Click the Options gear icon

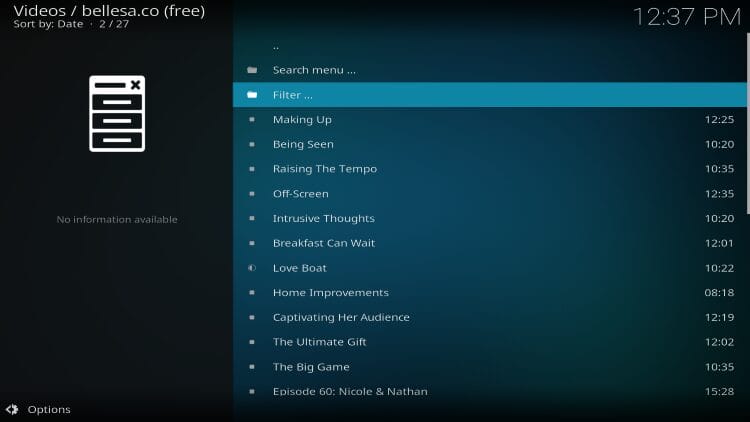point(12,409)
